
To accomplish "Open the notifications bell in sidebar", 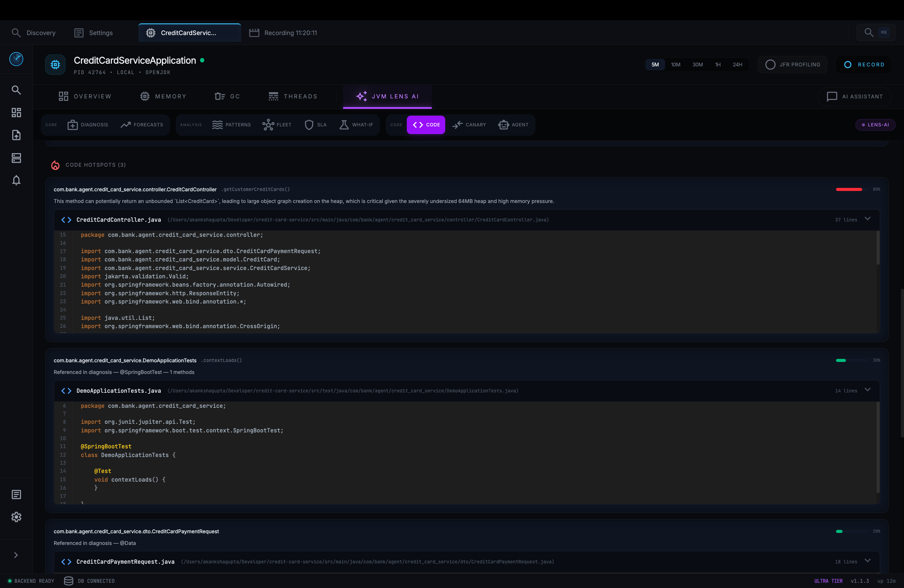I will click(16, 180).
